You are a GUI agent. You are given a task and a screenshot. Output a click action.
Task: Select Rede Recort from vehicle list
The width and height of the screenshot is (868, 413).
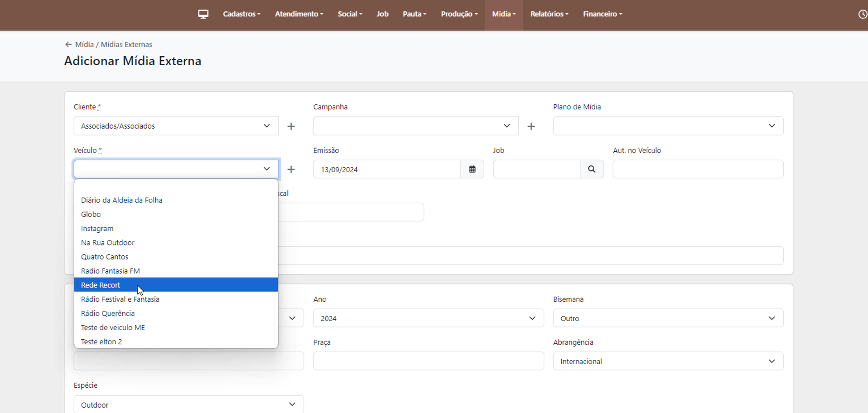[101, 285]
